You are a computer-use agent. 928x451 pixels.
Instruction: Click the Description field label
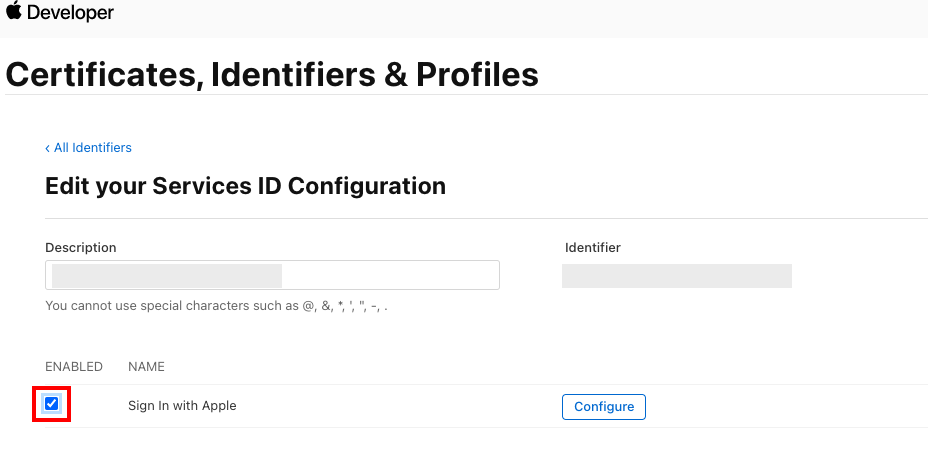click(x=81, y=247)
